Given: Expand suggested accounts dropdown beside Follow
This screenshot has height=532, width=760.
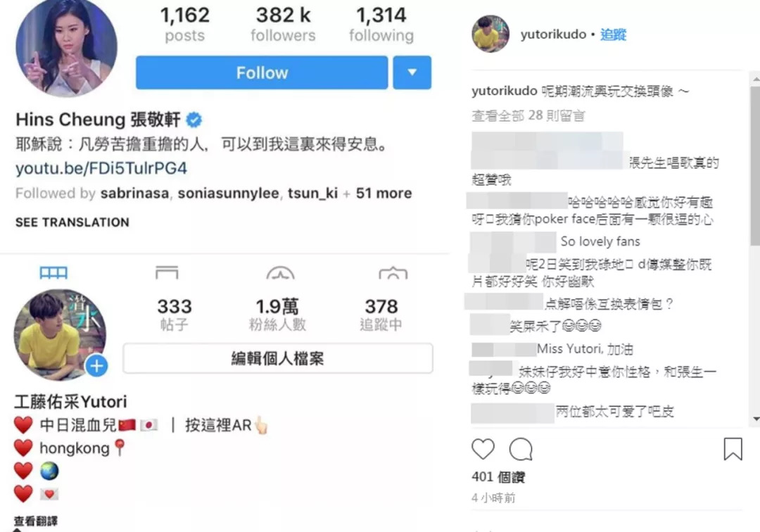Looking at the screenshot, I should coord(412,72).
